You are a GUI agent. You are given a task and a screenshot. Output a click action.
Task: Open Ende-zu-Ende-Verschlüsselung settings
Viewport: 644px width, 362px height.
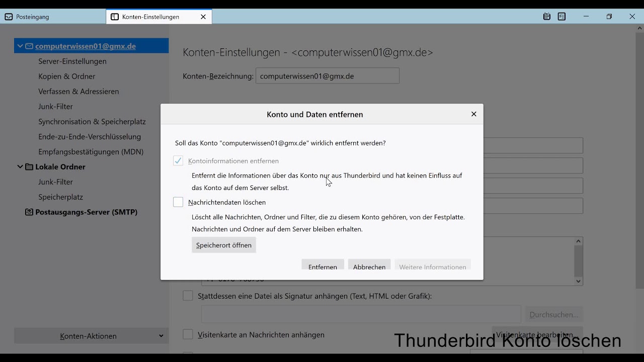click(90, 137)
